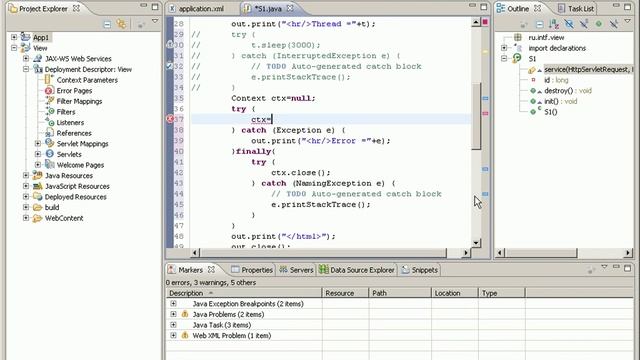Image resolution: width=640 pixels, height=360 pixels.
Task: Toggle Hide Static Members in Outline toolbar
Action: click(x=584, y=24)
